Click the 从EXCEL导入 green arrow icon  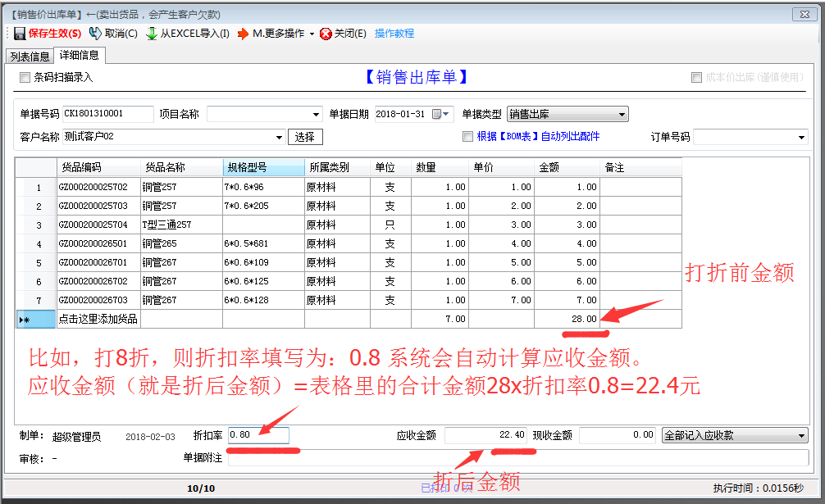tap(152, 34)
